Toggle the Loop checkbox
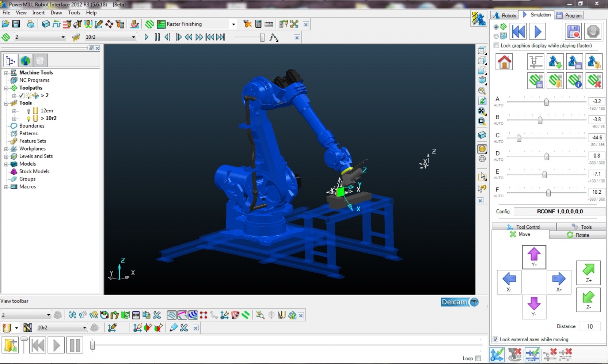Screen dimensions: 608x364 (x=478, y=358)
